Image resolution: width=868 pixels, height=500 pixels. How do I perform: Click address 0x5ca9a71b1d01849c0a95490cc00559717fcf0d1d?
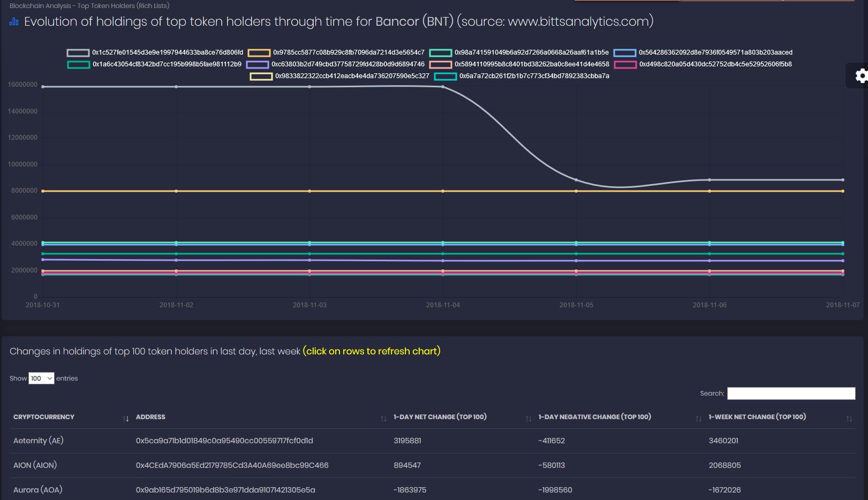pos(224,441)
